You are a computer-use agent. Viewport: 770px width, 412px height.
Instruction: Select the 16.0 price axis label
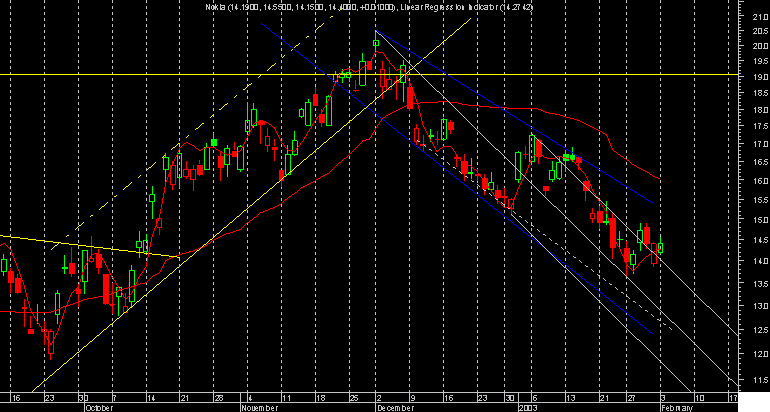click(760, 181)
